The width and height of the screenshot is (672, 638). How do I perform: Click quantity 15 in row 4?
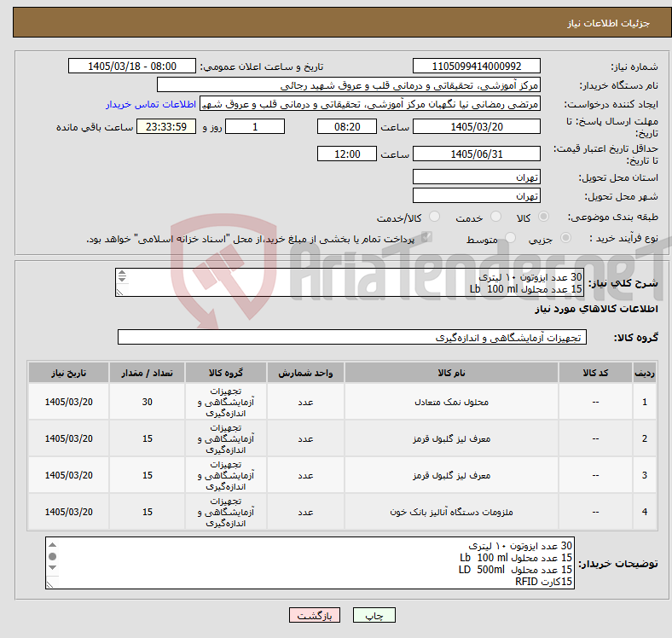147,512
